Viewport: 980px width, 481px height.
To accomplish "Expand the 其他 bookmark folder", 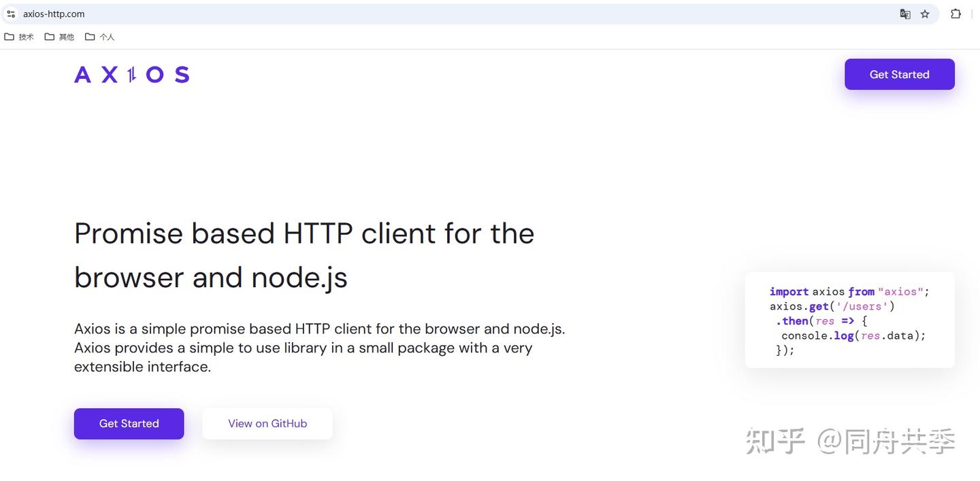I will tap(59, 37).
